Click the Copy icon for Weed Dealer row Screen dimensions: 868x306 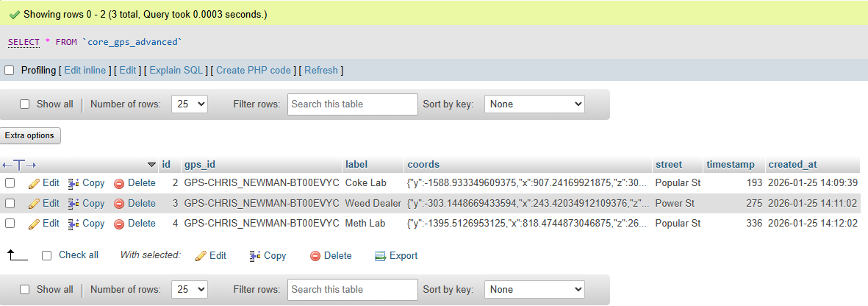coord(73,204)
